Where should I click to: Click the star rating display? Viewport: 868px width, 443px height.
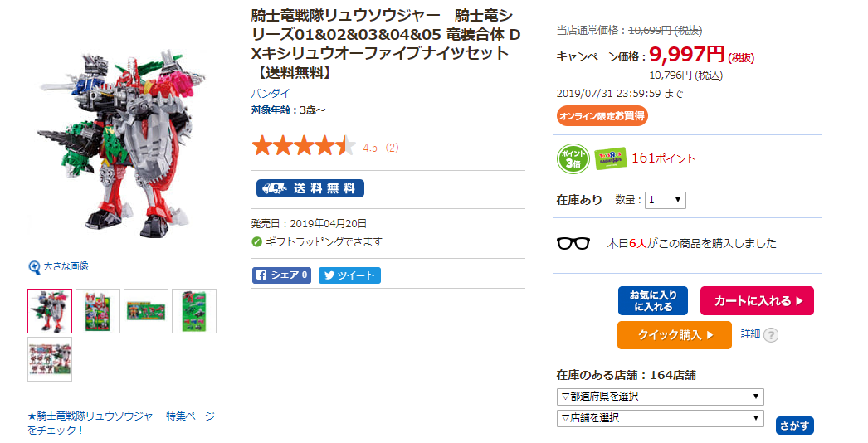[x=304, y=148]
